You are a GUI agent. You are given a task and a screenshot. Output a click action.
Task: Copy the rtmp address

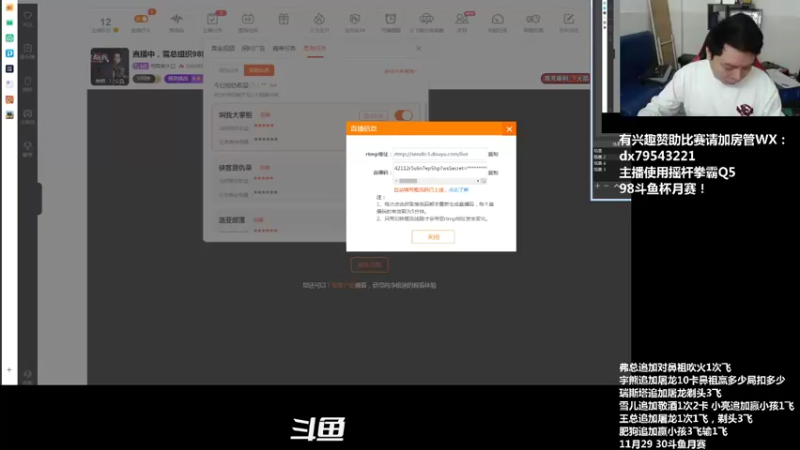[493, 154]
